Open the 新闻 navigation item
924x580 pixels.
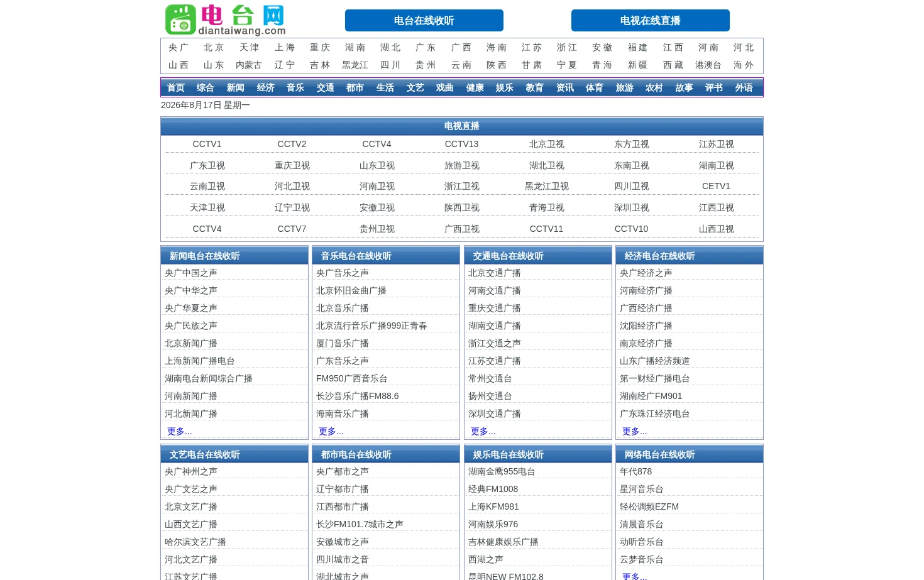(x=236, y=87)
